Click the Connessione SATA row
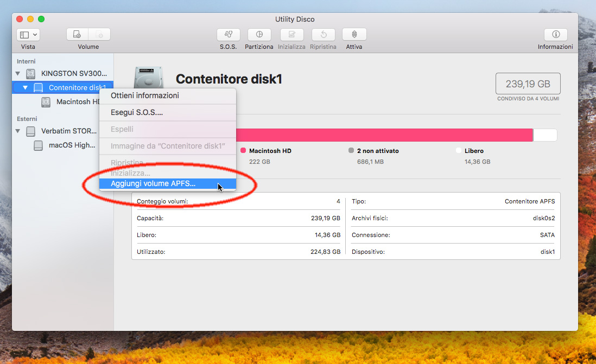This screenshot has width=596, height=364. pyautogui.click(x=453, y=235)
